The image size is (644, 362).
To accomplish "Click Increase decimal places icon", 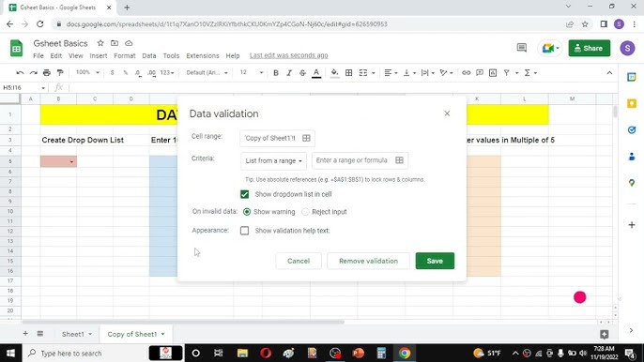I will pyautogui.click(x=151, y=72).
